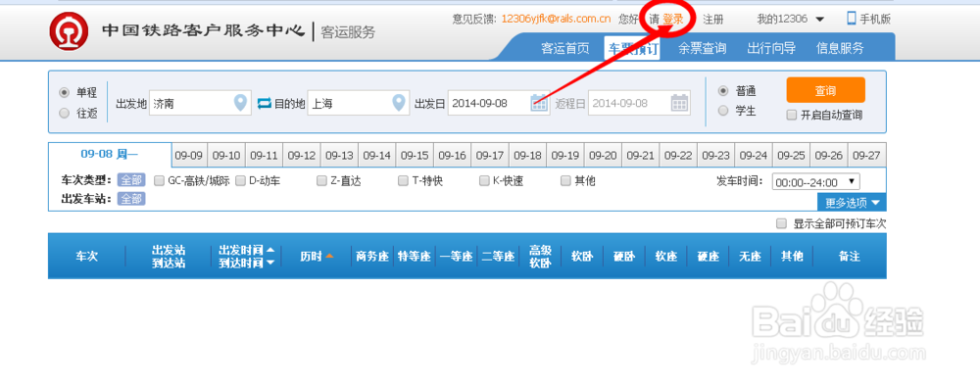
Task: Click the 登录 login link
Action: point(673,20)
